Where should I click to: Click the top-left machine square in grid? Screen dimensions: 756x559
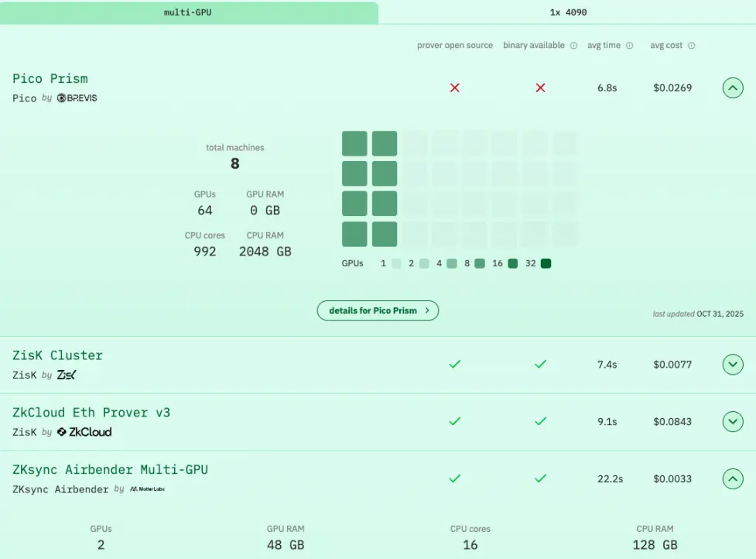pos(354,143)
